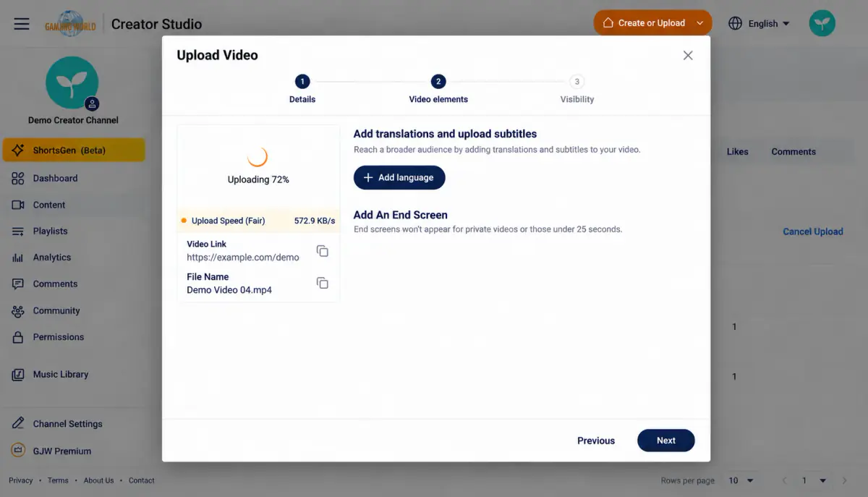868x497 pixels.
Task: Click the ShortsGen sparkle icon
Action: click(x=18, y=150)
